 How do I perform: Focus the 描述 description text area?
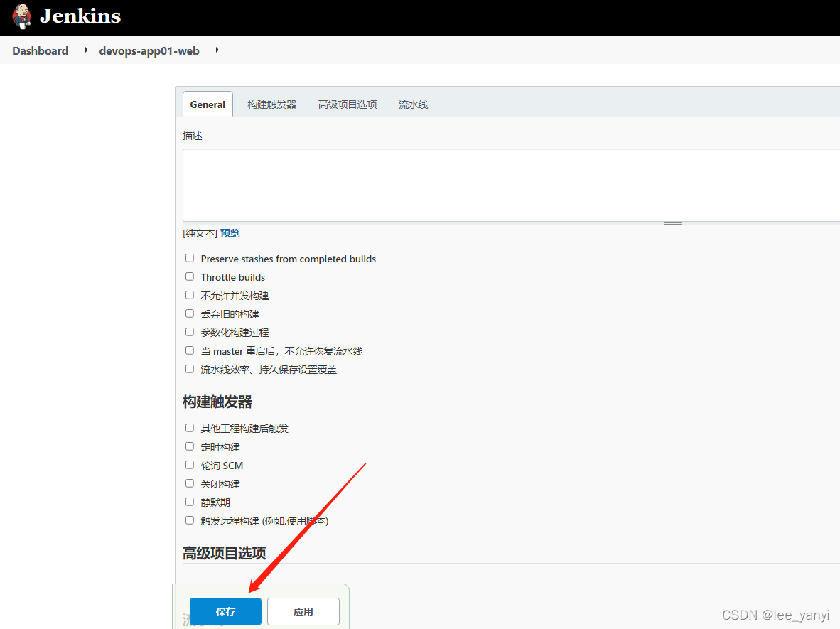[x=511, y=185]
